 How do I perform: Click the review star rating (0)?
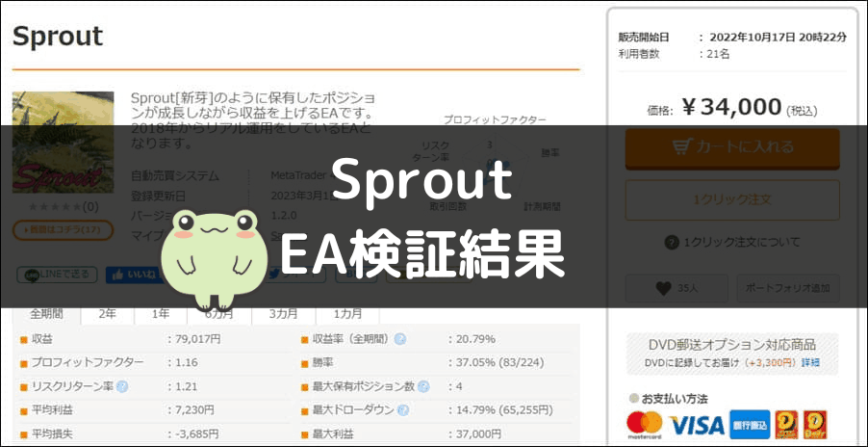click(x=63, y=207)
